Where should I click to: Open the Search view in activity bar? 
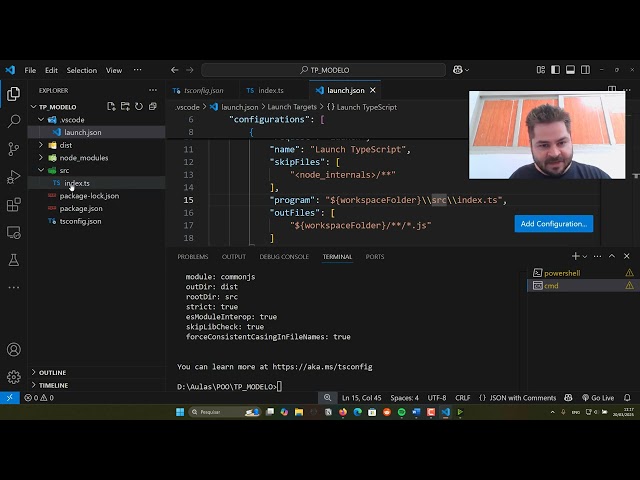click(13, 121)
